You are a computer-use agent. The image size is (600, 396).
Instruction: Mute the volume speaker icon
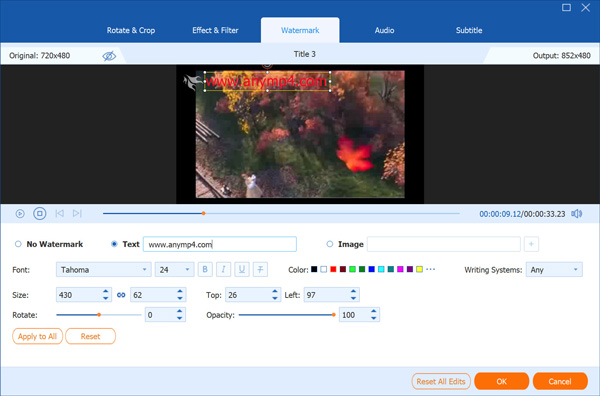coord(576,213)
